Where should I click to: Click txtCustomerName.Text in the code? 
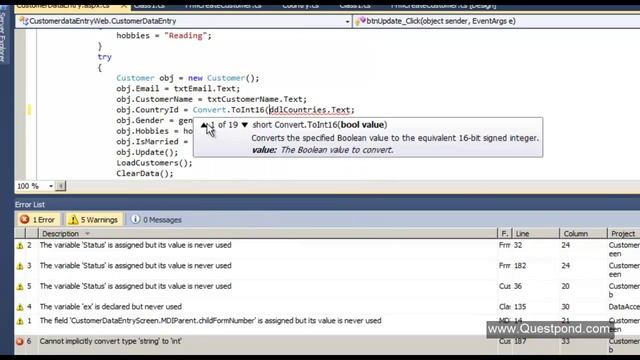click(255, 99)
